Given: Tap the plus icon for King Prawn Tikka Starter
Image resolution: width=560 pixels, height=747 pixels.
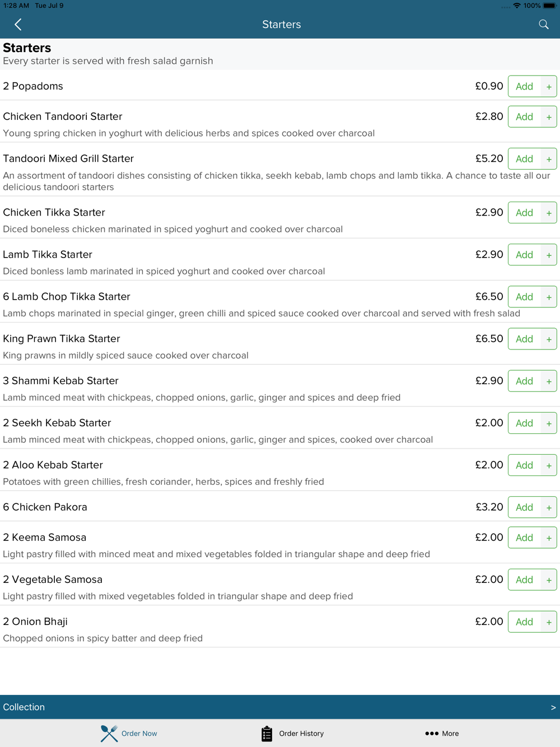Looking at the screenshot, I should pos(549,339).
